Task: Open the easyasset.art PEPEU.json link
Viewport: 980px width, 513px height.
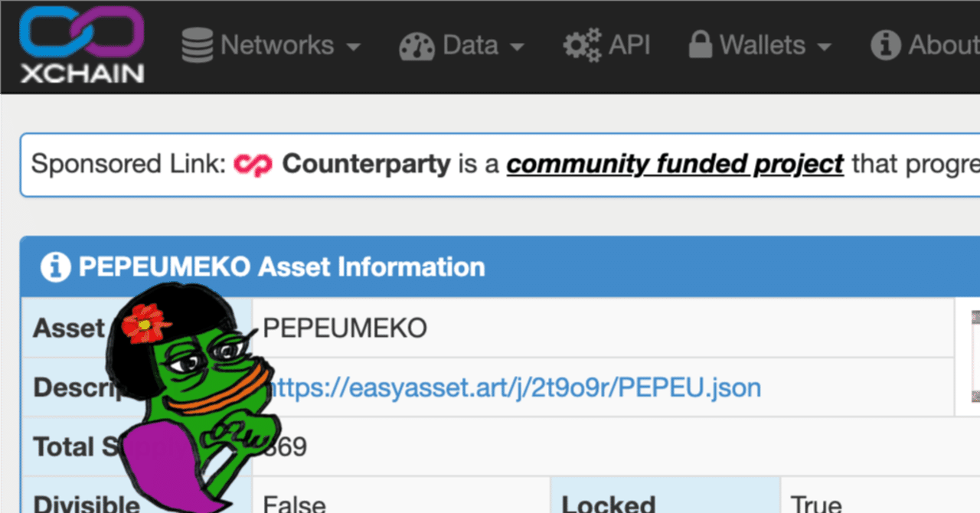Action: pos(513,387)
